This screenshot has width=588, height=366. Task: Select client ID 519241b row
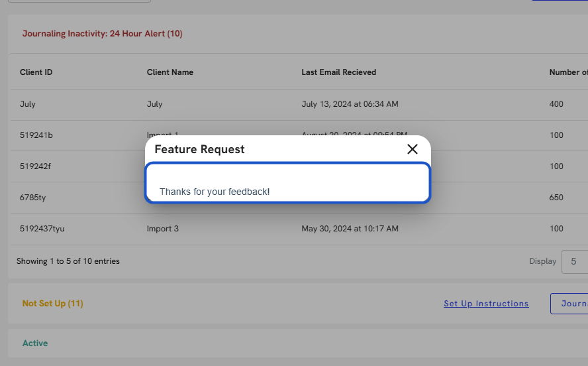pyautogui.click(x=36, y=135)
